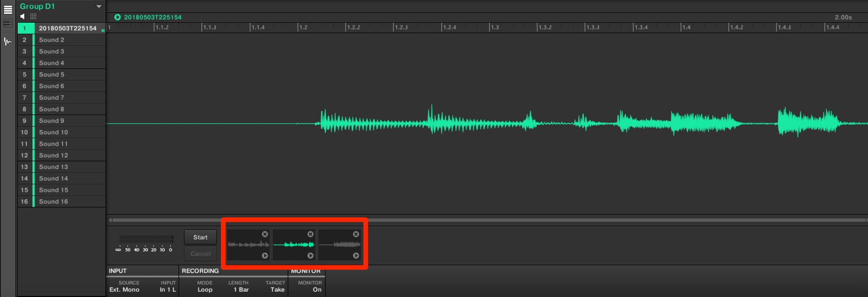Change the Input In 1 L selector
868x297 pixels.
(x=168, y=287)
